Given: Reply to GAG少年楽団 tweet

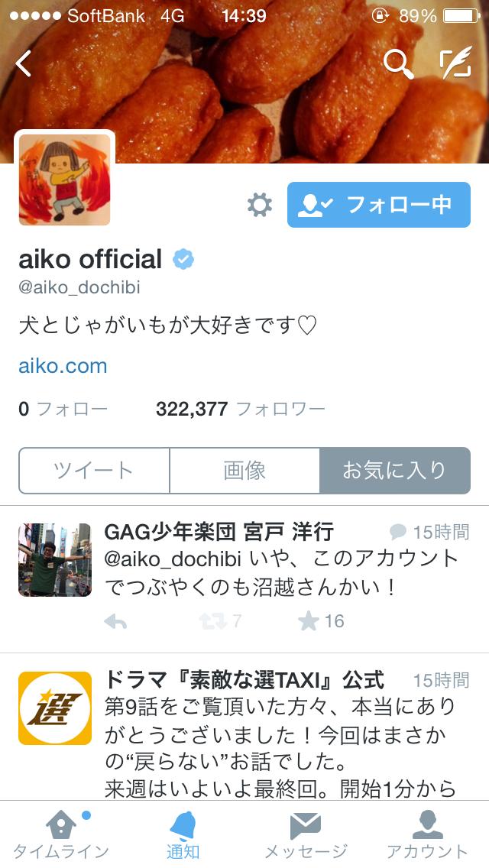Looking at the screenshot, I should pos(115,622).
